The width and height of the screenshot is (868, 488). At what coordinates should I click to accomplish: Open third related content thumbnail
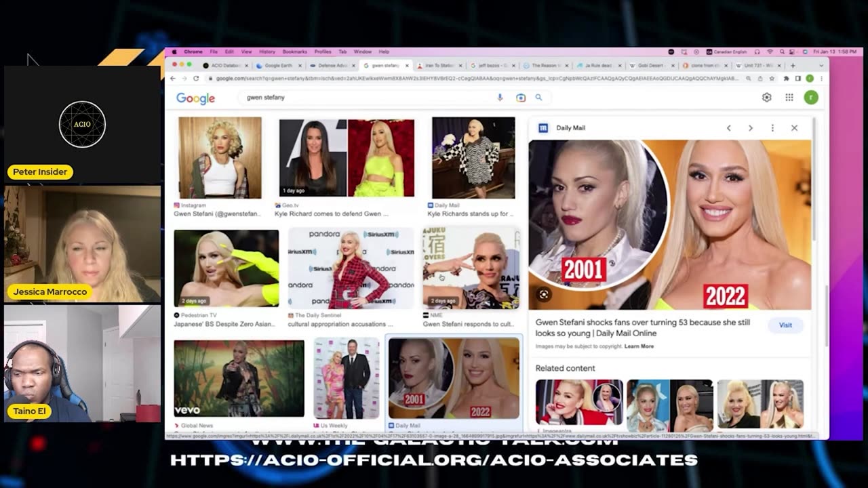(x=760, y=405)
